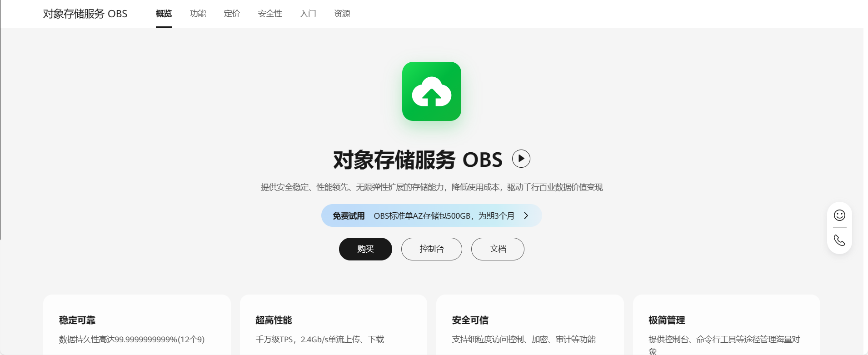Expand the free trial banner arrow
The image size is (868, 355).
pyautogui.click(x=526, y=215)
